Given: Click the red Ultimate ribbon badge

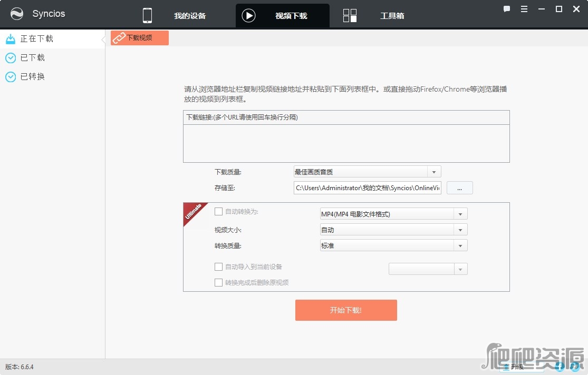Looking at the screenshot, I should [x=193, y=212].
